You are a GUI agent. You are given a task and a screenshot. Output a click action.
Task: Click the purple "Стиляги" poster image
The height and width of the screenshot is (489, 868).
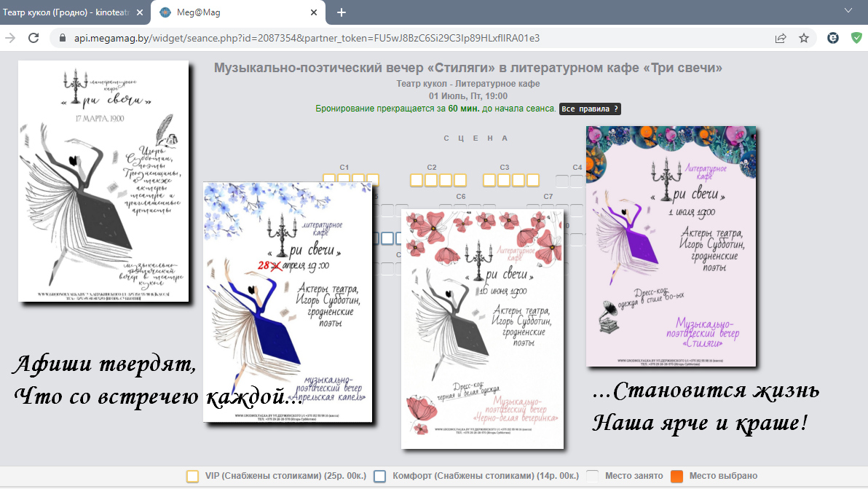pyautogui.click(x=671, y=246)
